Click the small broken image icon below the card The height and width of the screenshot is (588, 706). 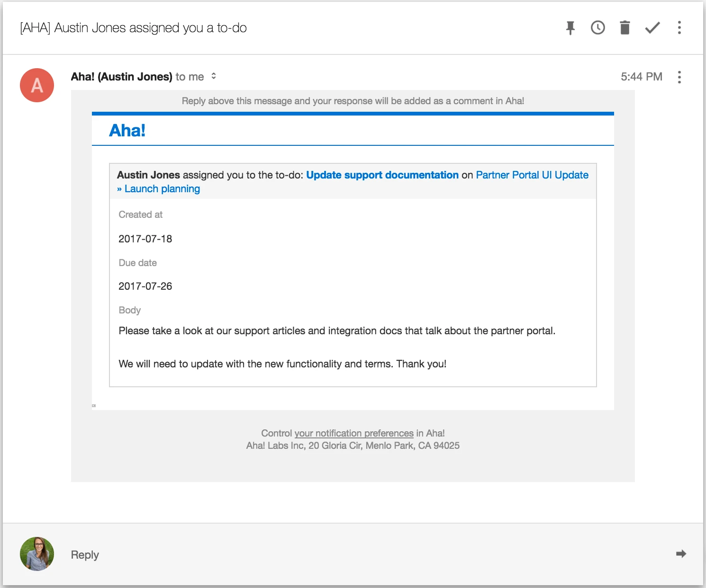coord(94,406)
